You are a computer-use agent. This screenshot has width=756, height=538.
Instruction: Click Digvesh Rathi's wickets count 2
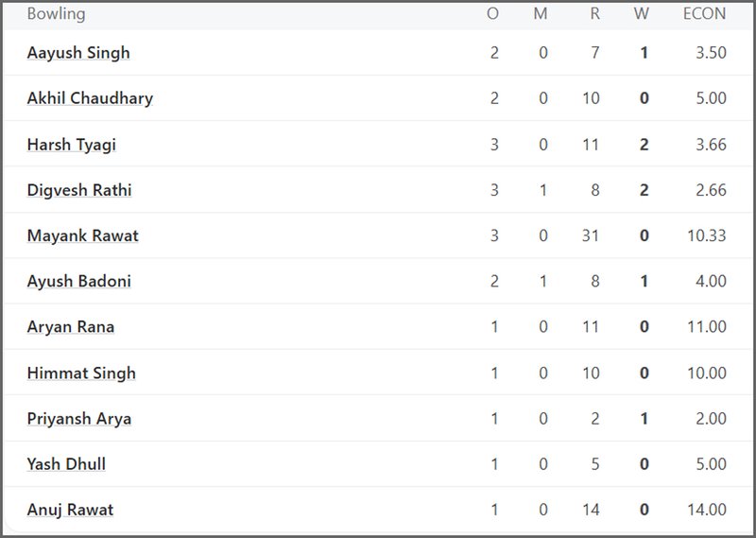point(644,190)
